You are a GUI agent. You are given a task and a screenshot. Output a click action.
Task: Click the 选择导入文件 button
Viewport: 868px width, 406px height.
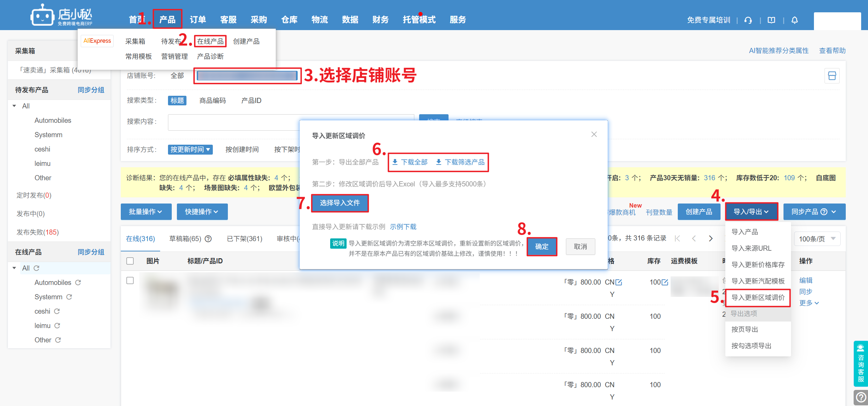point(340,203)
